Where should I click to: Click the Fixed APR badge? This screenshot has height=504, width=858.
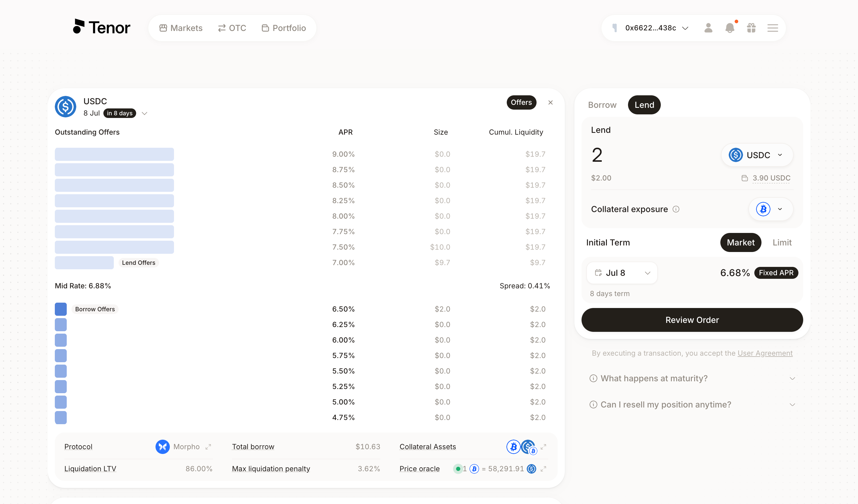[x=776, y=273]
